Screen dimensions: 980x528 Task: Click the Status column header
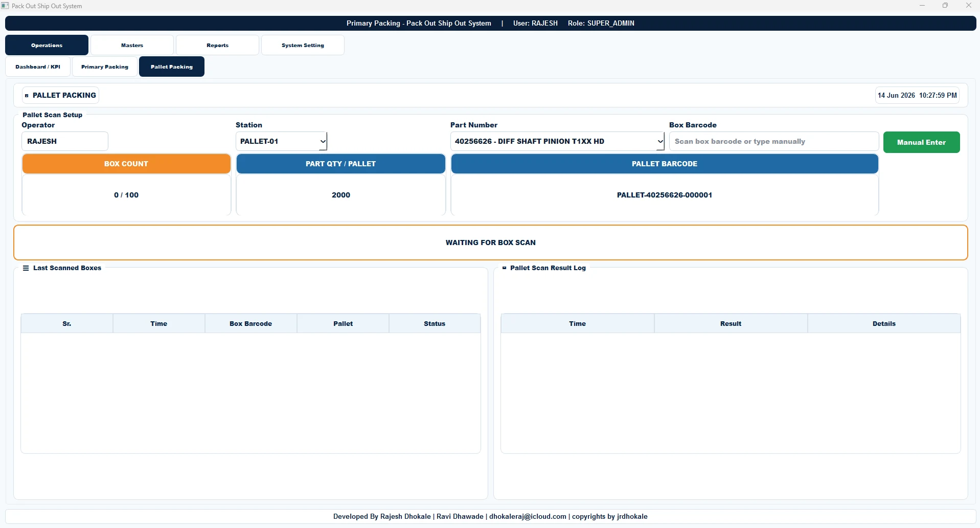tap(435, 323)
